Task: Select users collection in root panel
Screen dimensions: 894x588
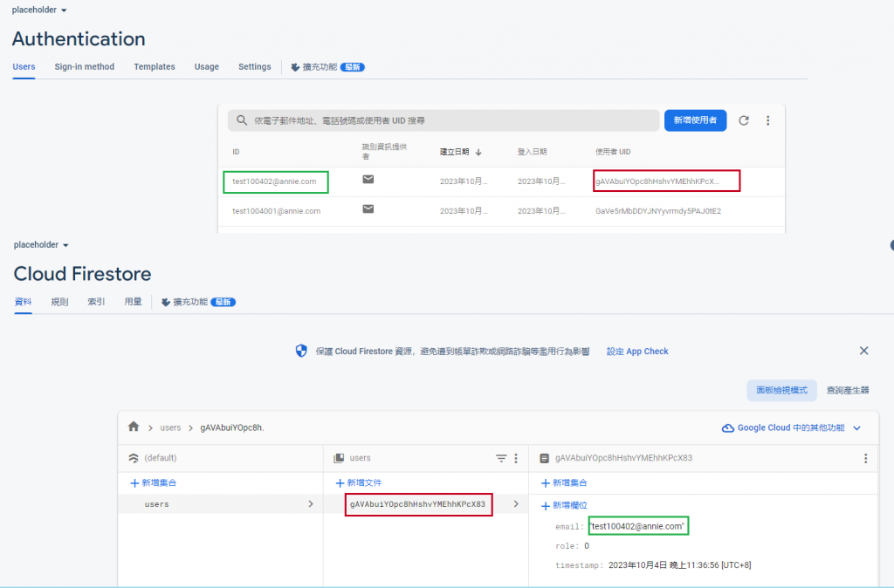Action: point(221,504)
